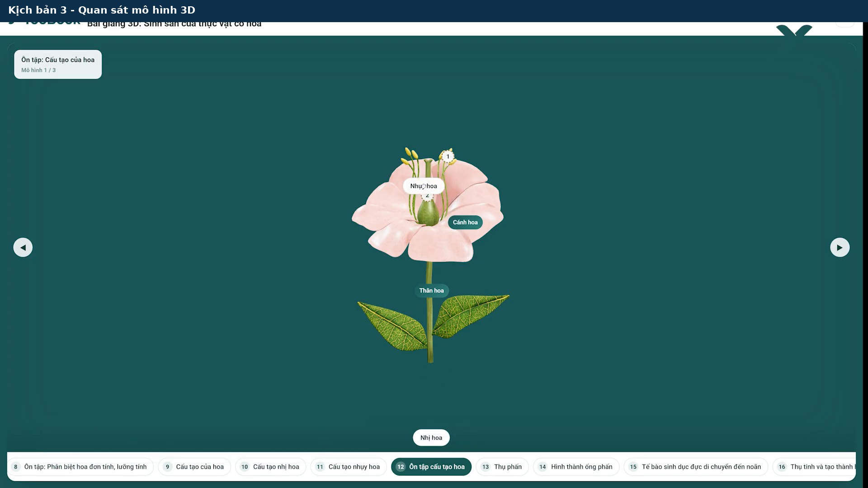Click the Nhụy hoa label on flower
Viewport: 868px width, 488px height.
pyautogui.click(x=424, y=186)
